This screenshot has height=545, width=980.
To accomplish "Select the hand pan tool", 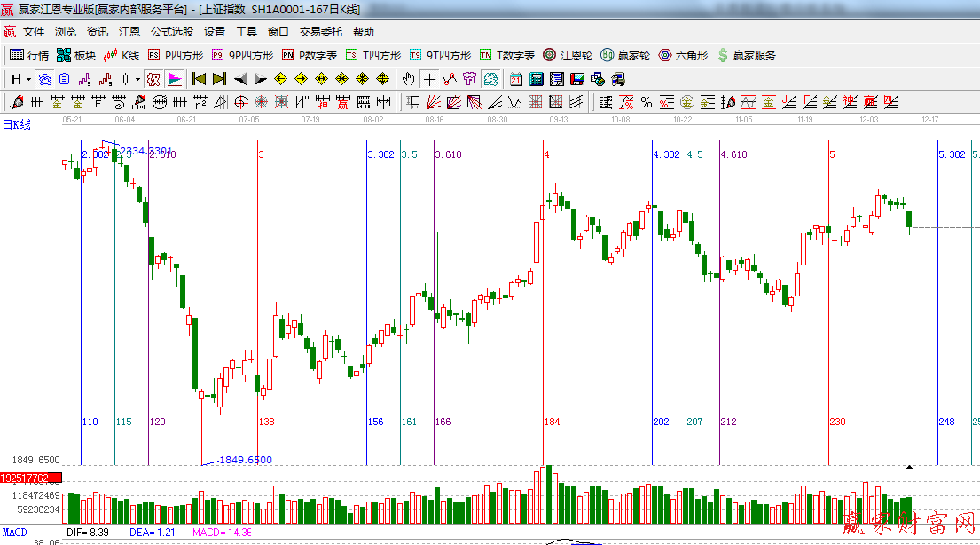I will [408, 79].
